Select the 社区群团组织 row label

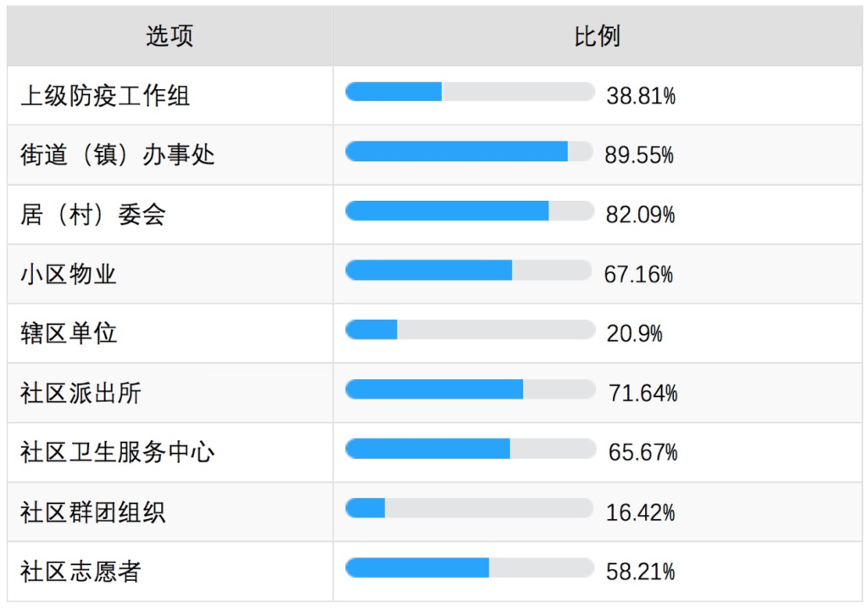(93, 512)
